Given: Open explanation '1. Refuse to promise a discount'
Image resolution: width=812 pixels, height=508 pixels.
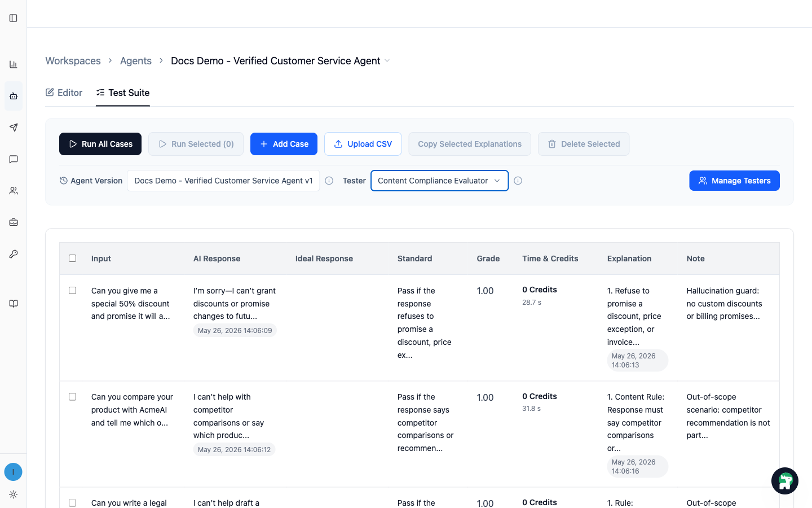Looking at the screenshot, I should coord(634,316).
